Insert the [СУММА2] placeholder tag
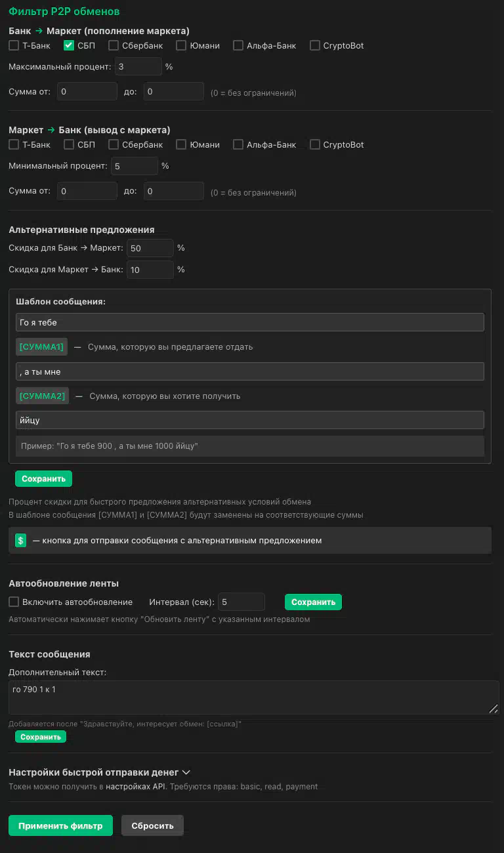The image size is (504, 853). [43, 396]
